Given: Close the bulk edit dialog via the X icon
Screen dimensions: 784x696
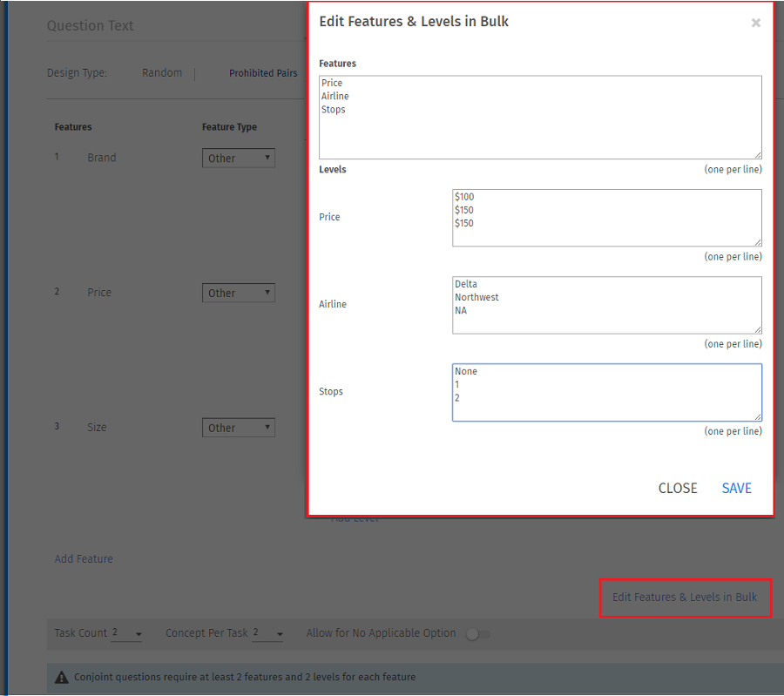Looking at the screenshot, I should coord(755,23).
